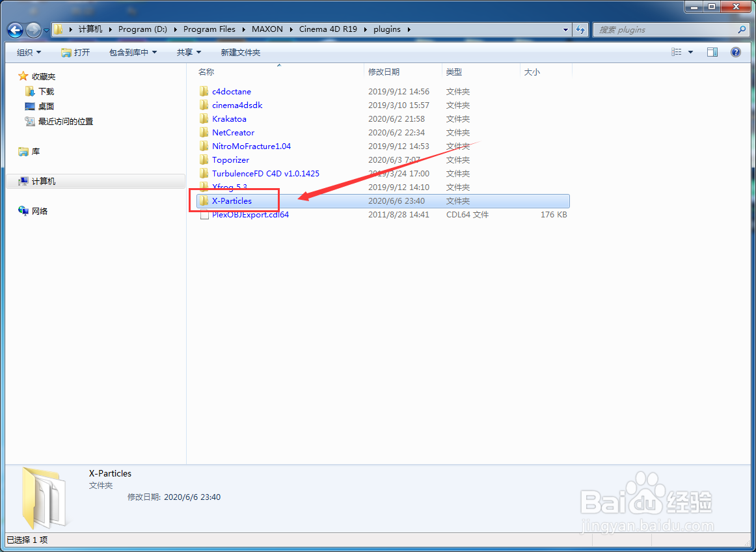
Task: Select 网络 in the navigation pane
Action: pyautogui.click(x=40, y=211)
